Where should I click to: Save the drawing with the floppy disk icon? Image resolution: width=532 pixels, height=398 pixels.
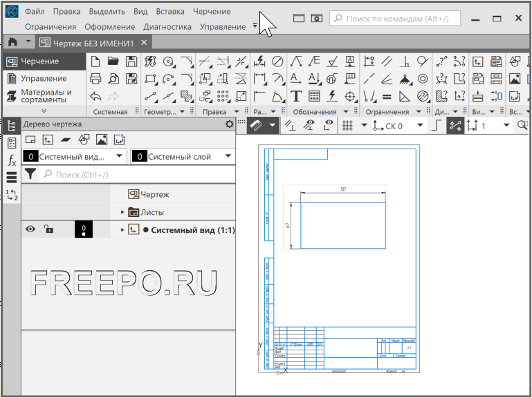[131, 61]
